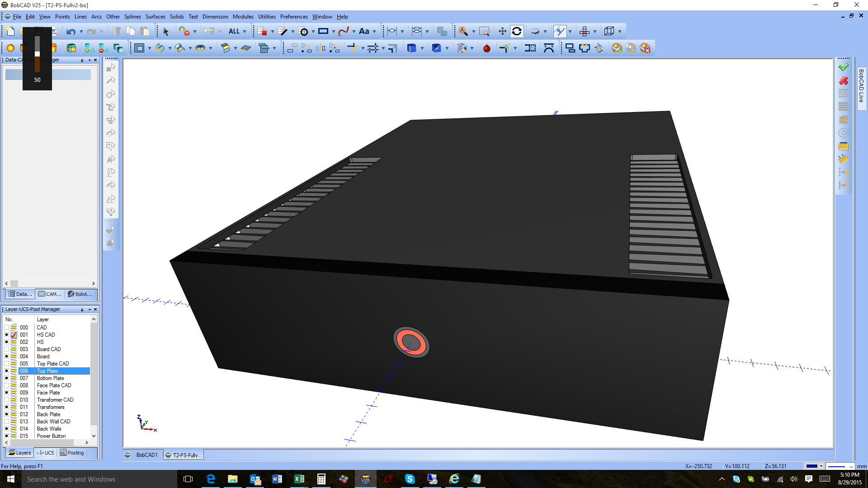The image size is (868, 488).
Task: Open the Surfaces menu
Action: (x=155, y=17)
